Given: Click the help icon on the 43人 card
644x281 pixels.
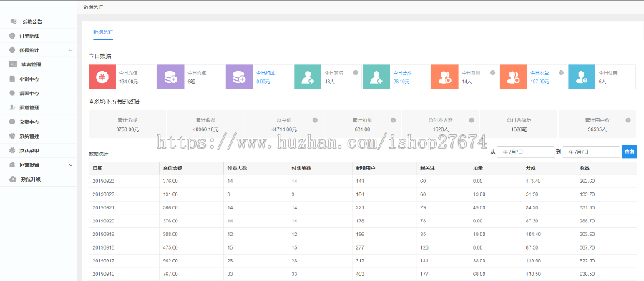Looking at the screenshot, I should (356, 73).
